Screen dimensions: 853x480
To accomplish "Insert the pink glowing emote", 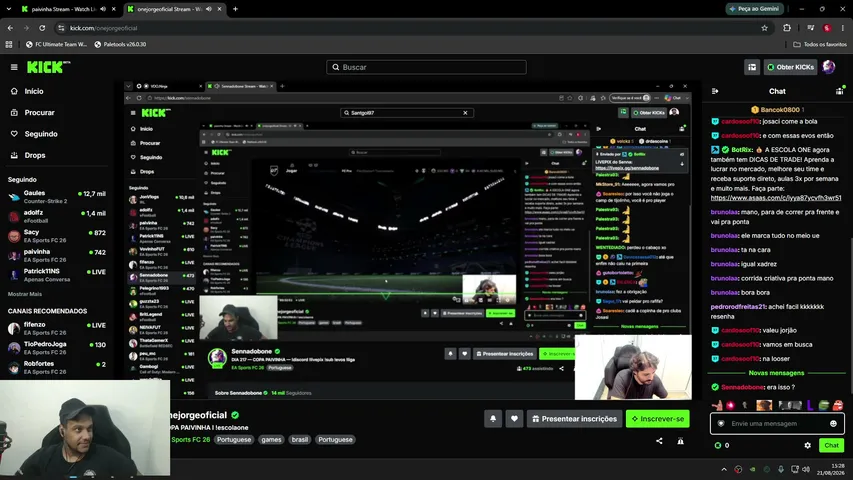I will (731, 405).
